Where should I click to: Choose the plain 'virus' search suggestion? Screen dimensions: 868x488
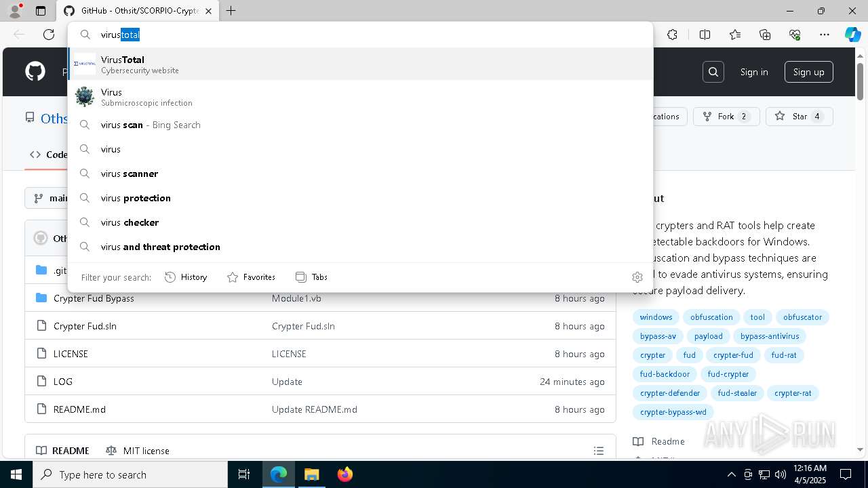pos(360,149)
